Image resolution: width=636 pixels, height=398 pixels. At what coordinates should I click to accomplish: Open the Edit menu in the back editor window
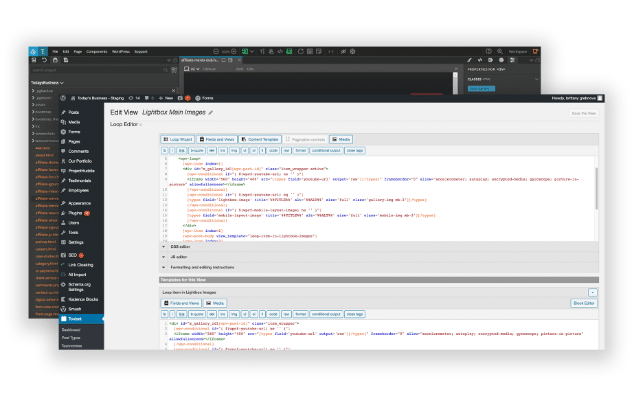tap(66, 52)
